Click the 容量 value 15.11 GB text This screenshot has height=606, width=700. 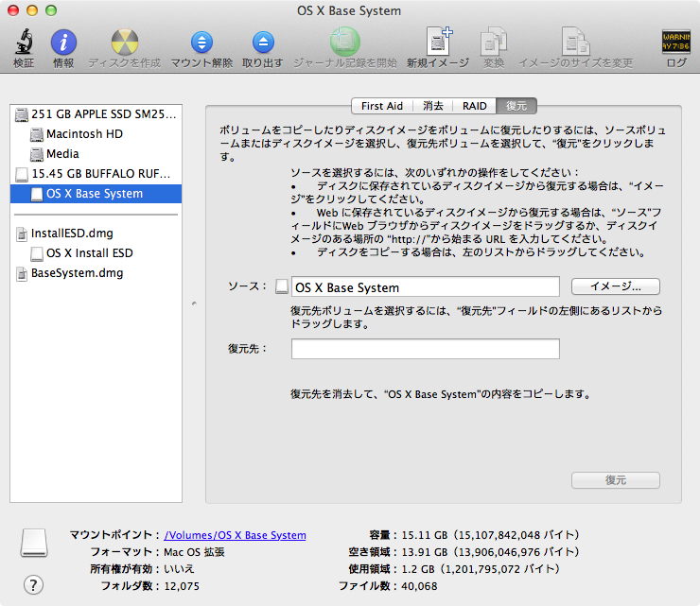coord(490,535)
